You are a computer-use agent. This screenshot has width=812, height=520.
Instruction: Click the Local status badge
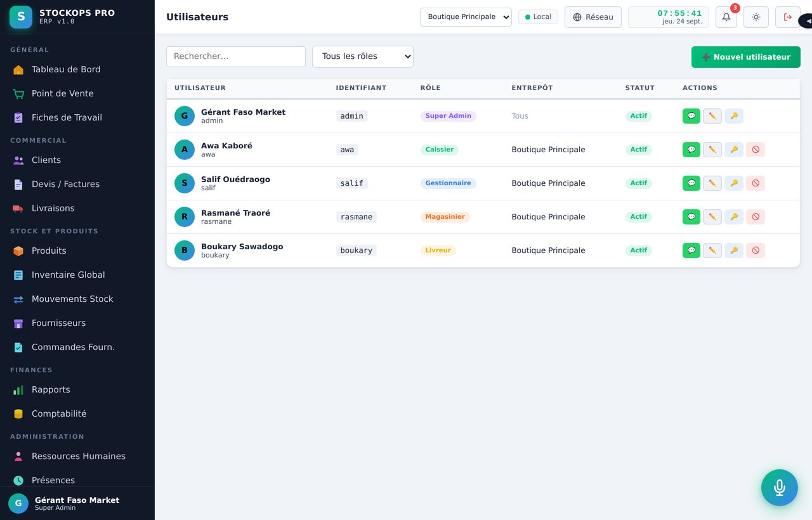[x=538, y=17]
